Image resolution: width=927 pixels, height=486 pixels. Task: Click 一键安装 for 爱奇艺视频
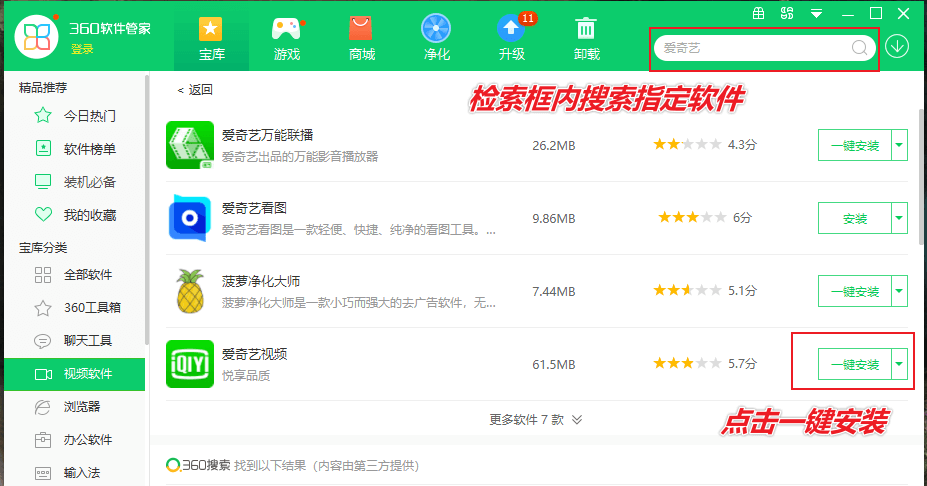(x=855, y=364)
